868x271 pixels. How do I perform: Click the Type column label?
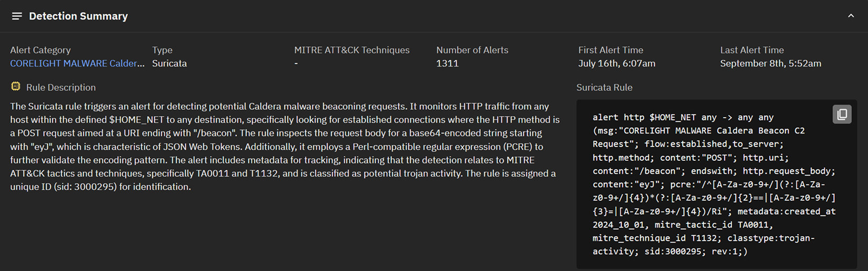(x=162, y=50)
